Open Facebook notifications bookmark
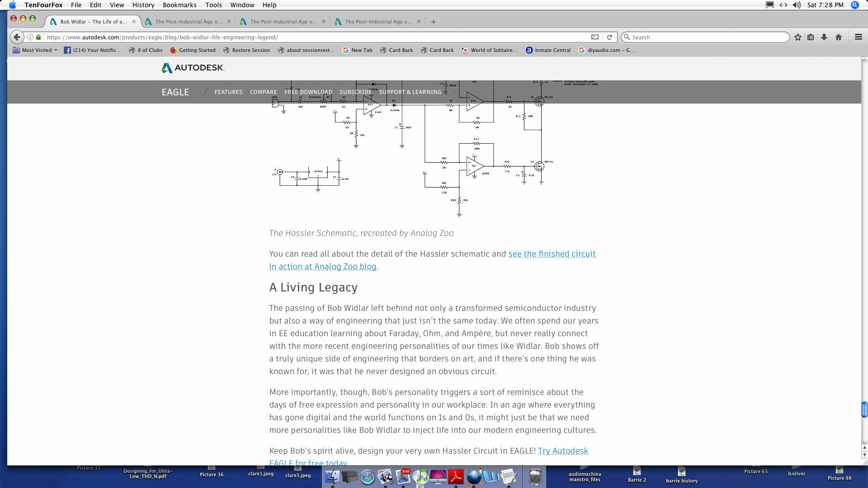868x488 pixels. [x=93, y=50]
